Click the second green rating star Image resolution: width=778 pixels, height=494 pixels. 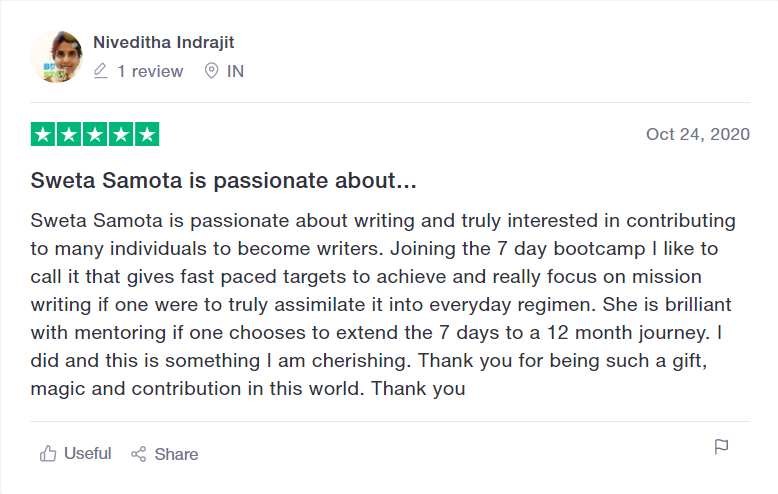tap(70, 134)
